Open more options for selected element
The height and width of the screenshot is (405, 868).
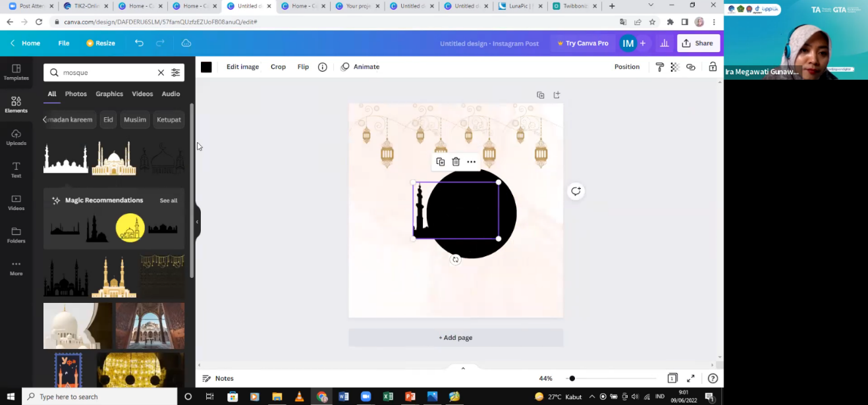point(472,162)
